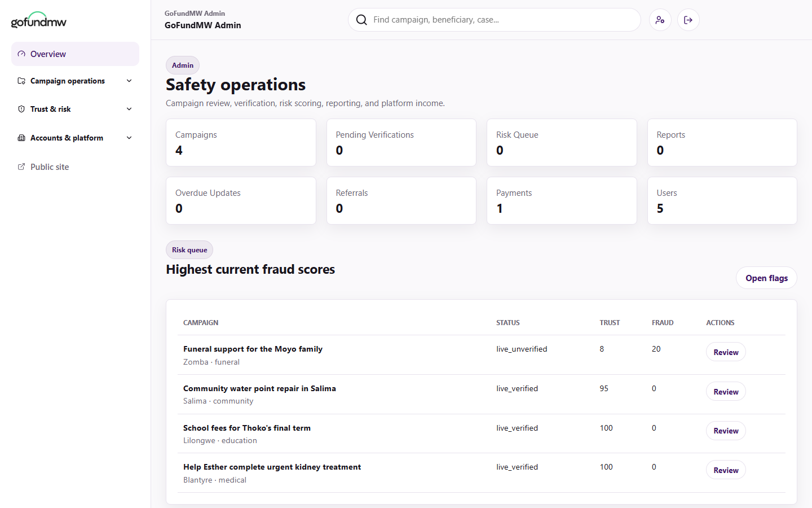The height and width of the screenshot is (508, 812).
Task: Click the Admin badge
Action: click(183, 65)
